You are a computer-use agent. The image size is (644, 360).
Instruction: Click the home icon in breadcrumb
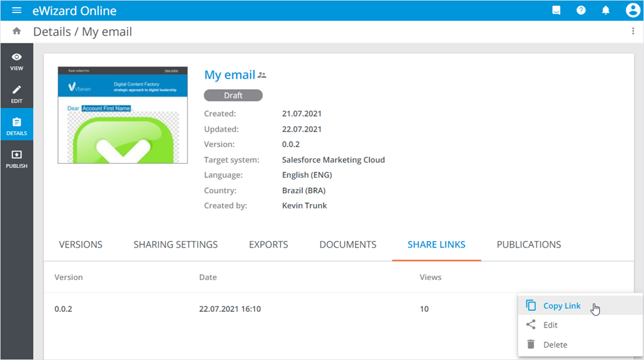tap(17, 31)
